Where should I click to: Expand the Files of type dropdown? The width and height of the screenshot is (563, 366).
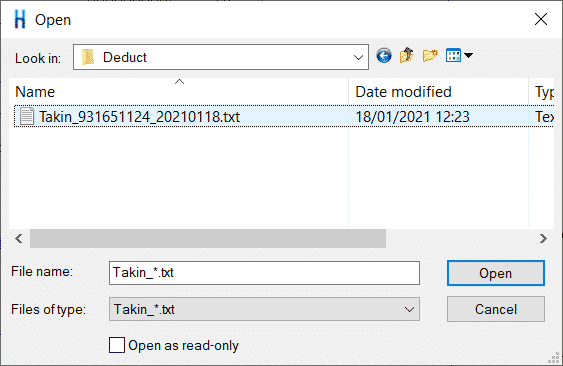tap(409, 309)
